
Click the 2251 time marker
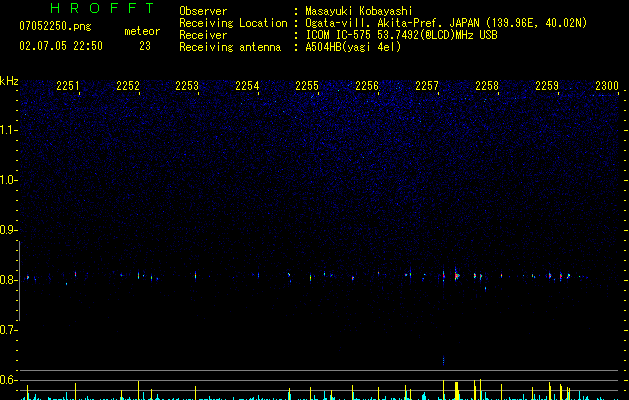tap(68, 86)
